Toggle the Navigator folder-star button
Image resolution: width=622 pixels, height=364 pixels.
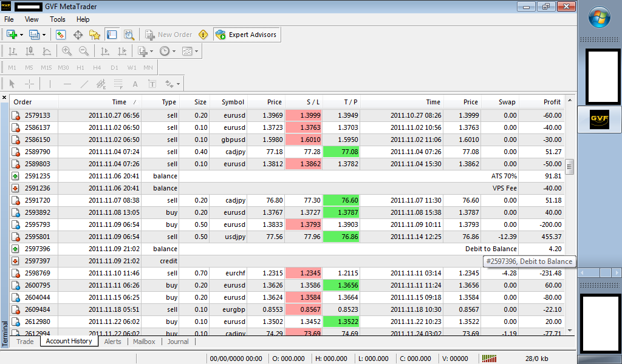(x=95, y=35)
